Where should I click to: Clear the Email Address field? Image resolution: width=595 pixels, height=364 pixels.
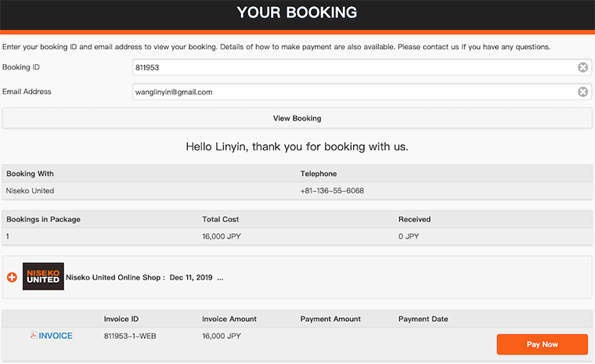coord(582,92)
